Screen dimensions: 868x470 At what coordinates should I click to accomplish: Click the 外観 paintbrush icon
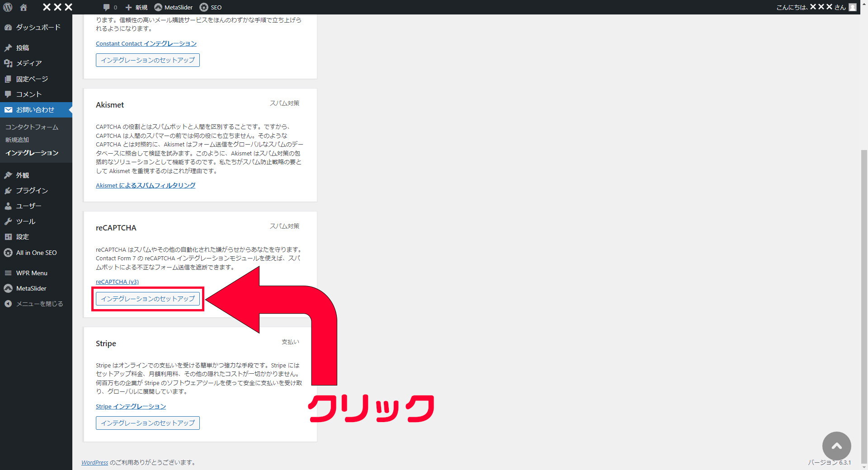click(x=8, y=175)
